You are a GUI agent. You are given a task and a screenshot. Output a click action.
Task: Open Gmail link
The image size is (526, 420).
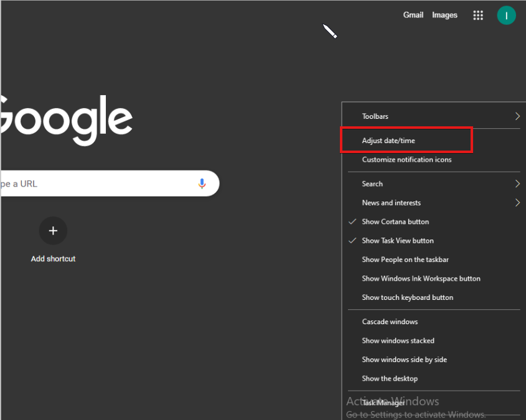click(x=413, y=15)
